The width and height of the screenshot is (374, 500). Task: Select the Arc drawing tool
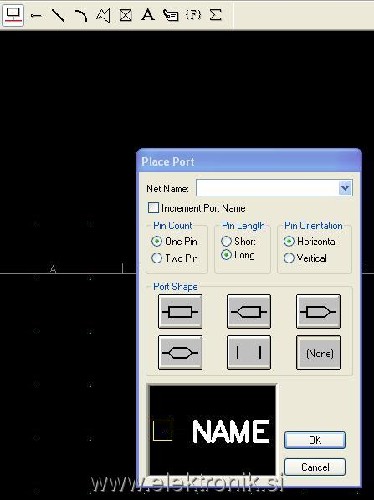tap(81, 15)
